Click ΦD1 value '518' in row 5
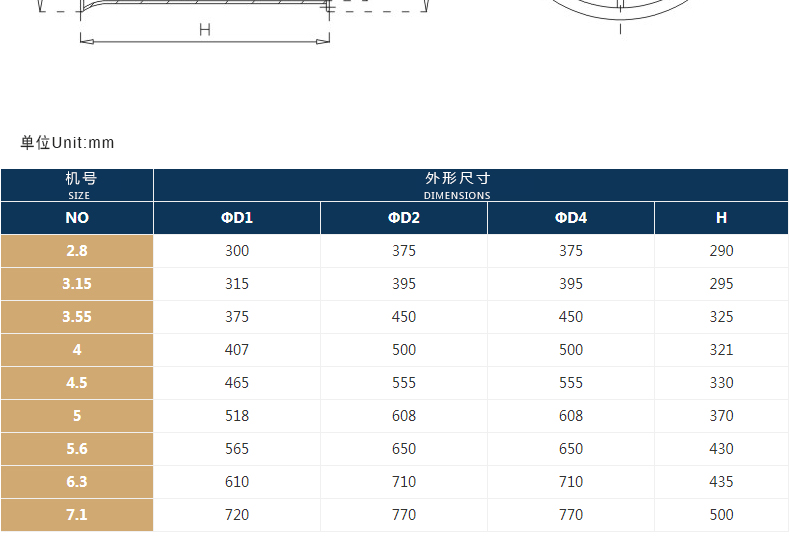This screenshot has width=790, height=537. 237,416
